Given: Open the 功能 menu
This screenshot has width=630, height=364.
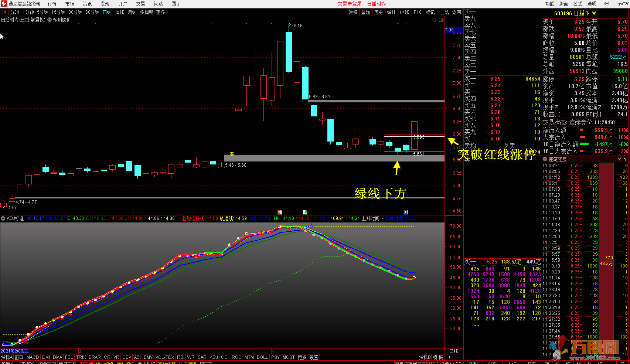Looking at the screenshot, I should coord(549,4).
